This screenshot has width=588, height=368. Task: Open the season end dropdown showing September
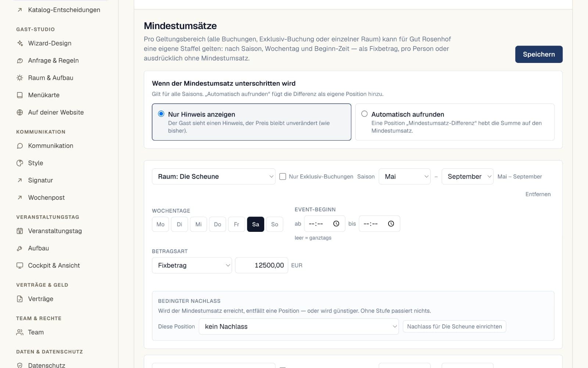(x=467, y=177)
